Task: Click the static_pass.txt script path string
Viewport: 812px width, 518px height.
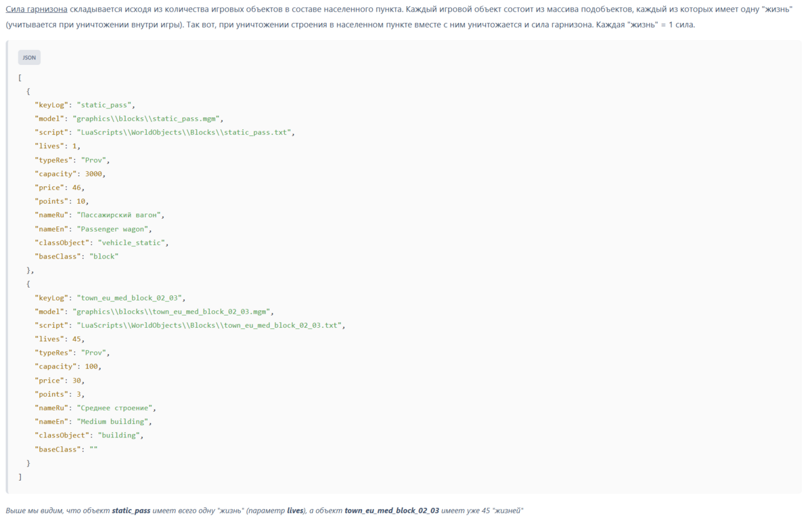Action: [x=186, y=132]
